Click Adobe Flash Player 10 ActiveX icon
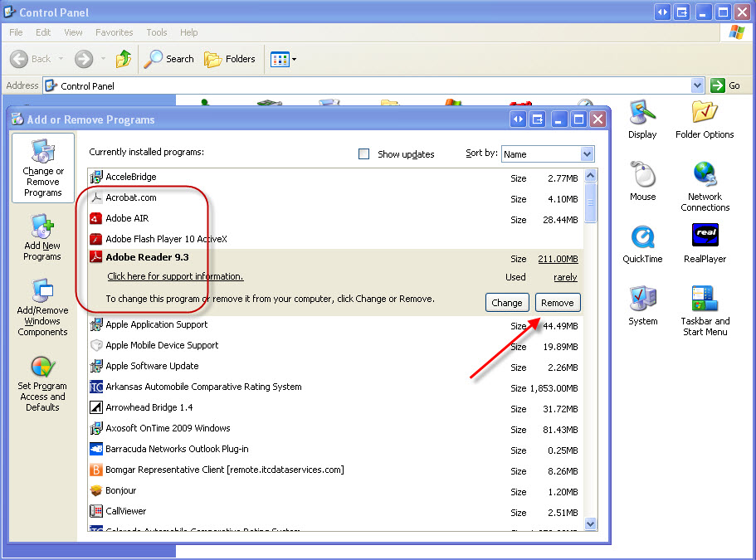 click(96, 239)
